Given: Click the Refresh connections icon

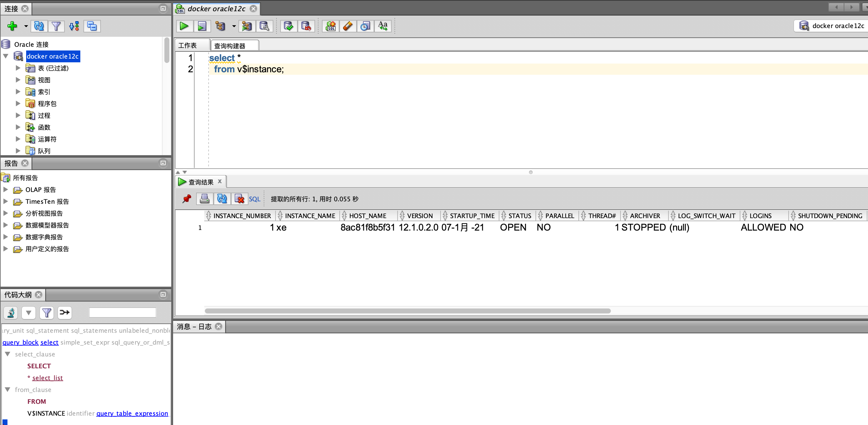Looking at the screenshot, I should (39, 26).
